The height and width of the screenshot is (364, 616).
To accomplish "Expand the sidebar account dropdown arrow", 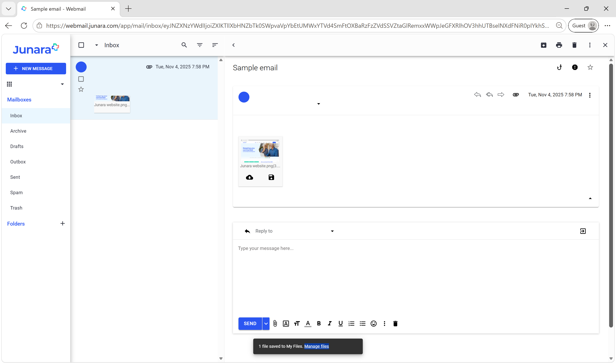I will 62,84.
